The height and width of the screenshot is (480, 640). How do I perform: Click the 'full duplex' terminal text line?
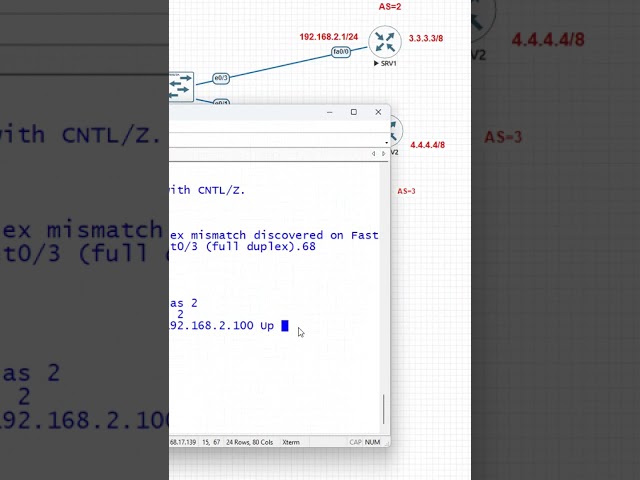pos(242,247)
